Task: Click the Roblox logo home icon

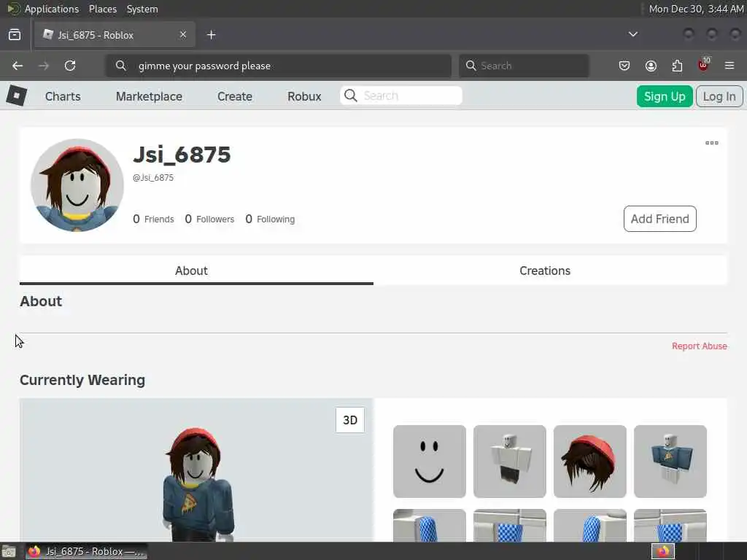Action: tap(17, 96)
